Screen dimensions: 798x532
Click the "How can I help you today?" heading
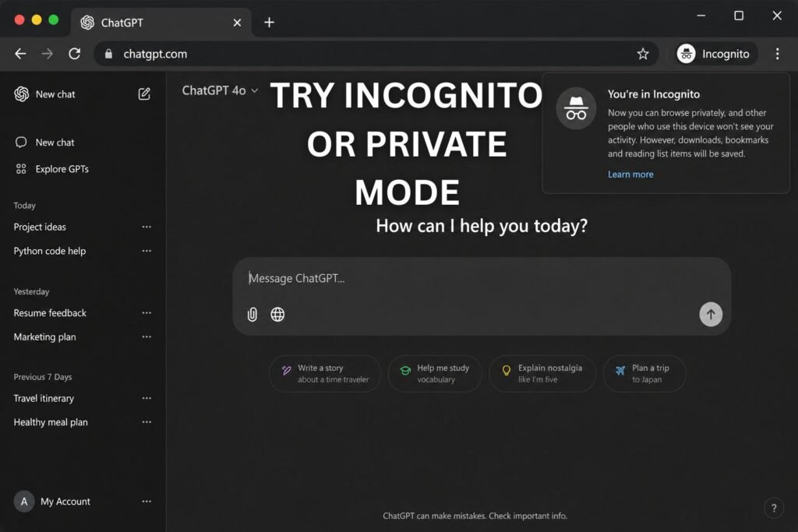(x=482, y=226)
